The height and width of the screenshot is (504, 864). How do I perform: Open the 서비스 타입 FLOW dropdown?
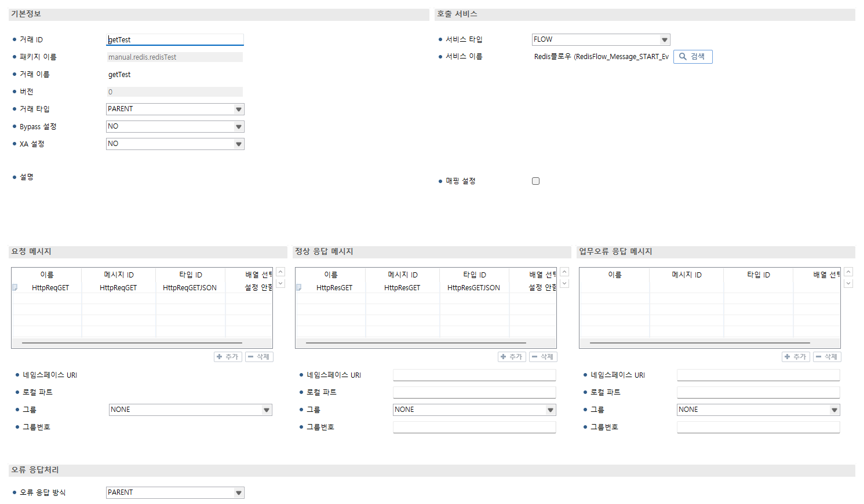600,39
